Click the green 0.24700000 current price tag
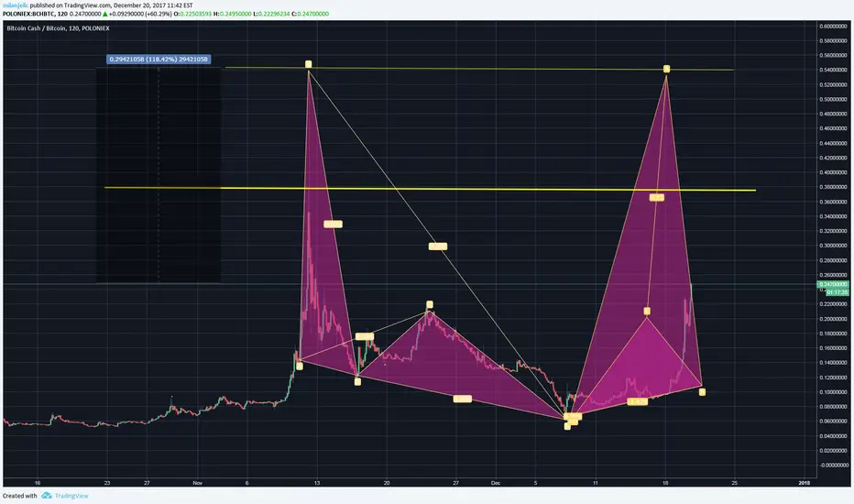Screen dimensions: 854x504 [x=833, y=284]
